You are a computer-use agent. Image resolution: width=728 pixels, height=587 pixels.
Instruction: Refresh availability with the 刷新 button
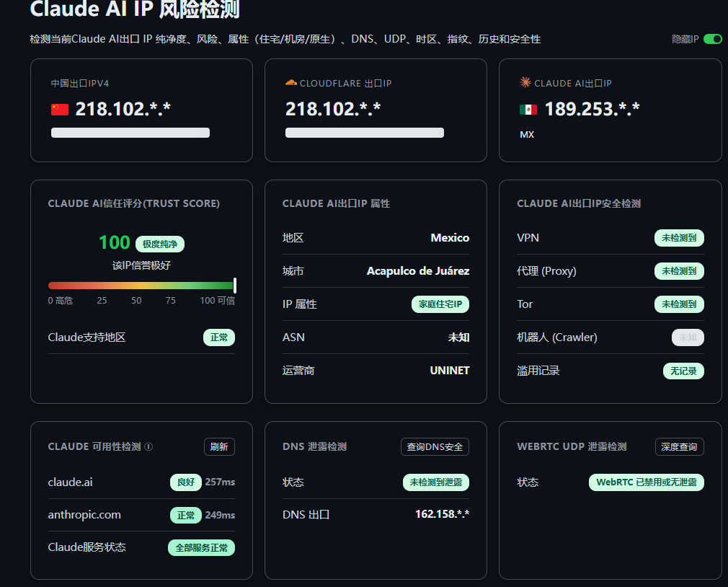[219, 447]
